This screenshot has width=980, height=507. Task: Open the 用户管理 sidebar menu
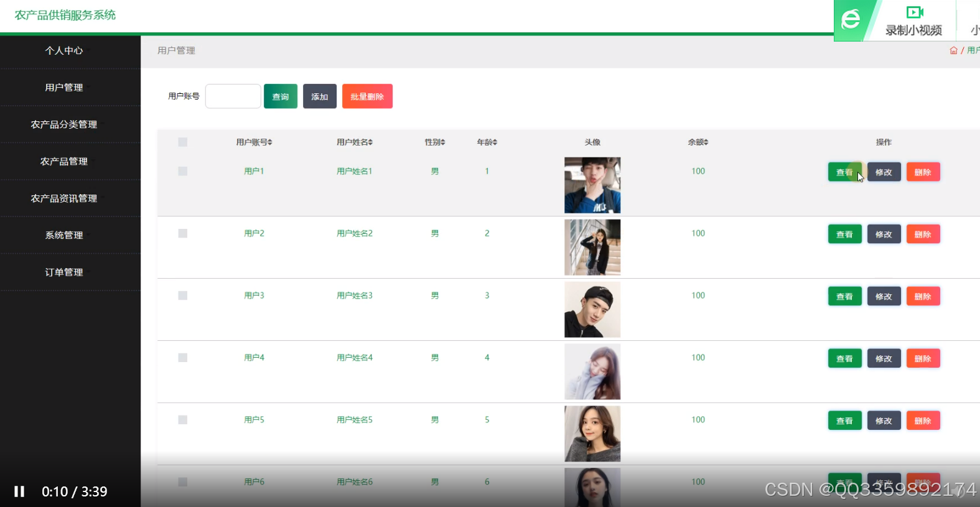tap(64, 88)
